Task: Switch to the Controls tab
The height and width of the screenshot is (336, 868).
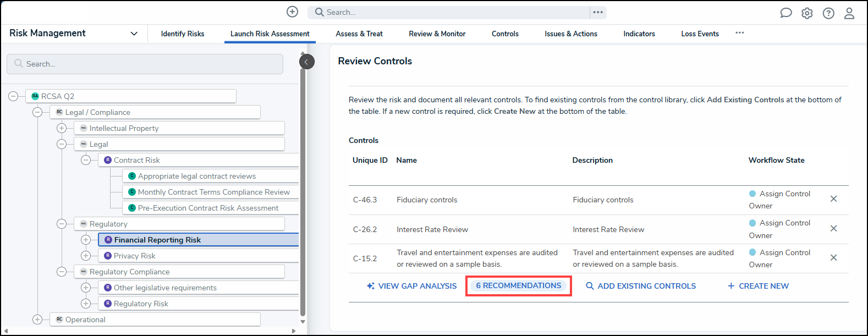Action: pos(505,34)
